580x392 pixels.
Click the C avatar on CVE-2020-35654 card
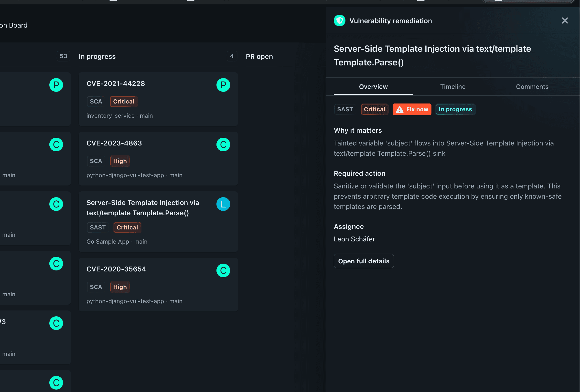point(223,270)
